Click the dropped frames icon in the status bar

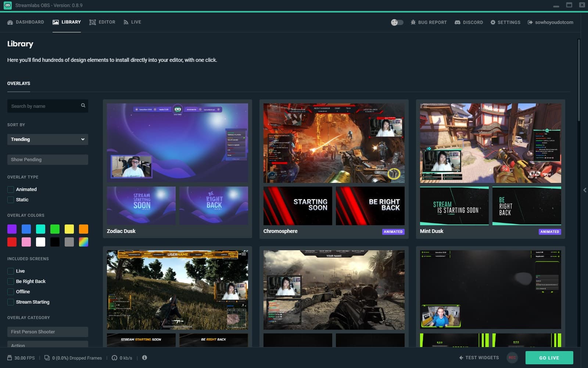pos(47,357)
